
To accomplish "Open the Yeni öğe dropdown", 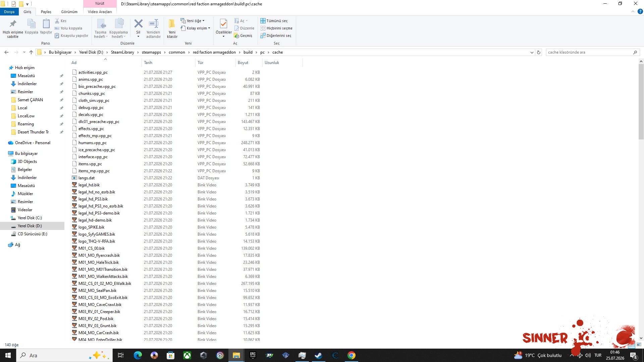I will 193,21.
